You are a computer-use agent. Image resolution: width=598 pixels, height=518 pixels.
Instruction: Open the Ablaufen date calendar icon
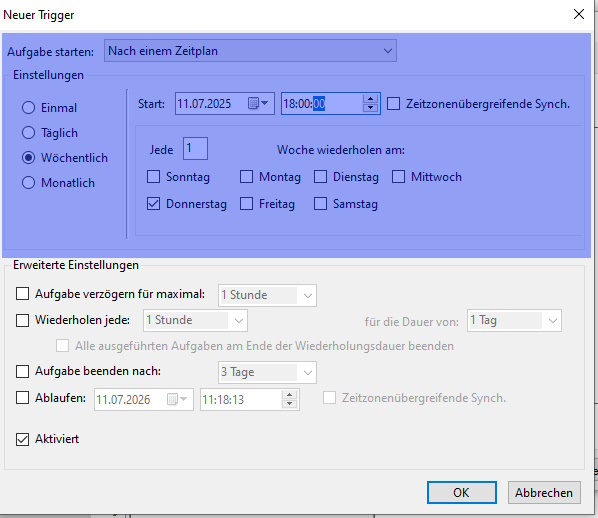click(x=177, y=399)
